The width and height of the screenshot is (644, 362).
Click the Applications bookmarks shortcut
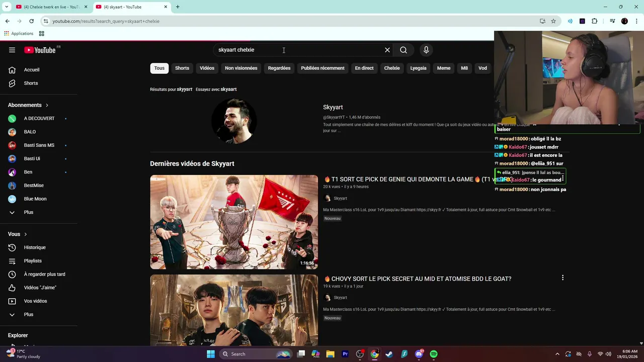tap(19, 34)
